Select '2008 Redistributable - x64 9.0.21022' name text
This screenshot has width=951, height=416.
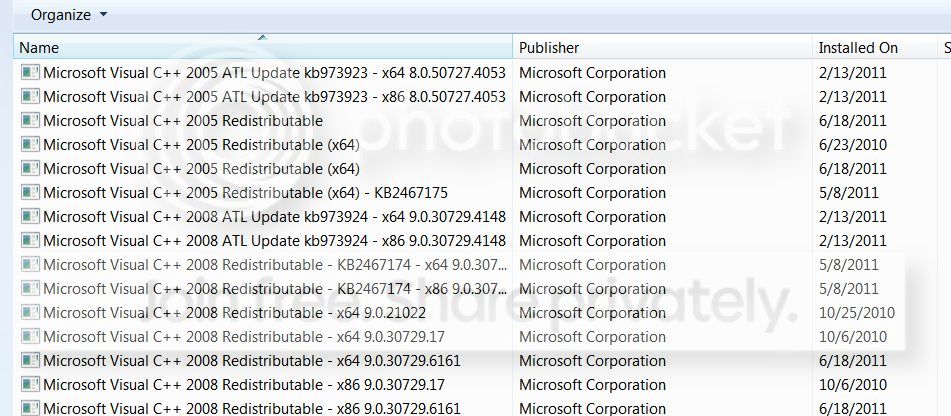(x=234, y=313)
